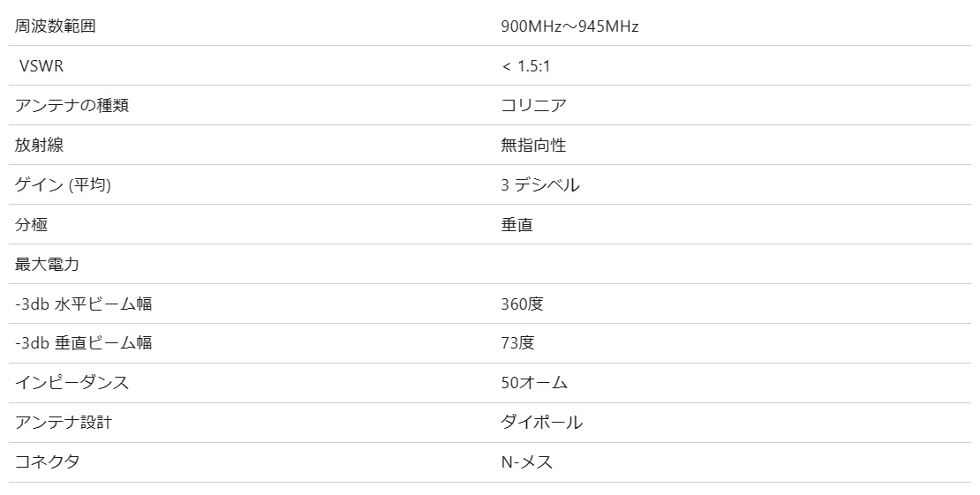
Task: Click the 周波数範囲 label
Action: pos(55,26)
